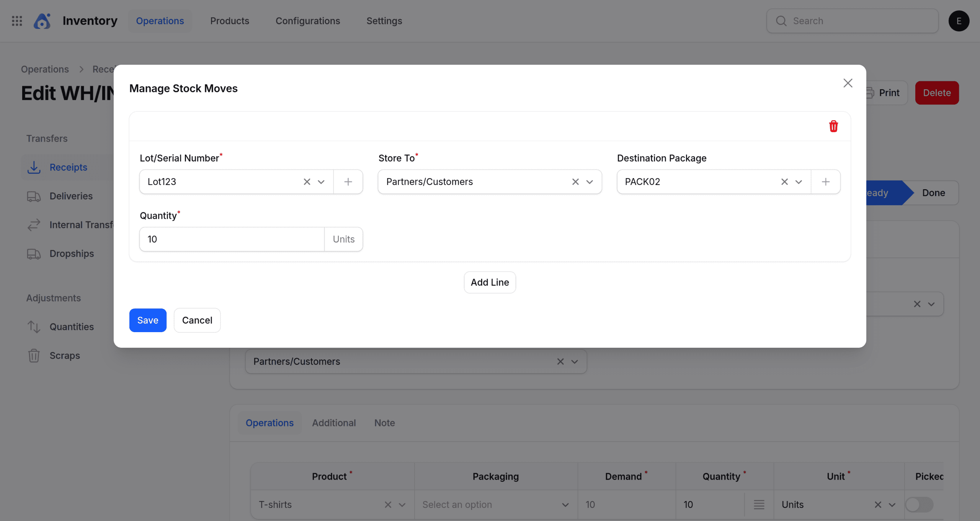The image size is (980, 521).
Task: Open the Products menu
Action: click(x=229, y=21)
